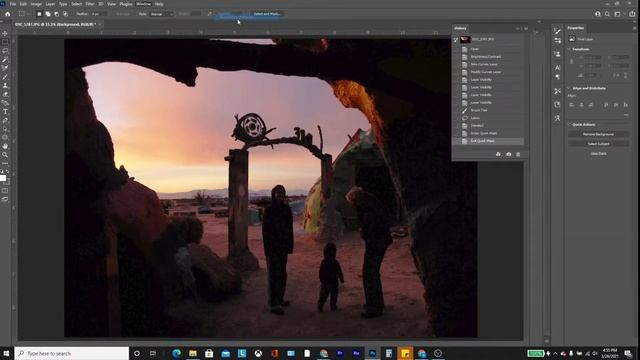The width and height of the screenshot is (640, 360).
Task: Click the Windows taskbar search box
Action: (x=72, y=353)
